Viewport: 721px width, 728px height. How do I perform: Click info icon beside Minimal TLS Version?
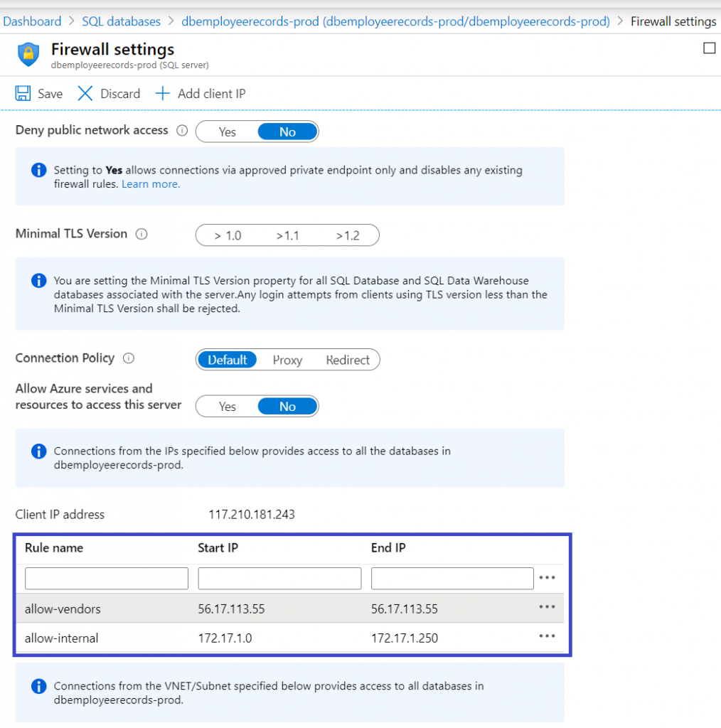pos(141,234)
